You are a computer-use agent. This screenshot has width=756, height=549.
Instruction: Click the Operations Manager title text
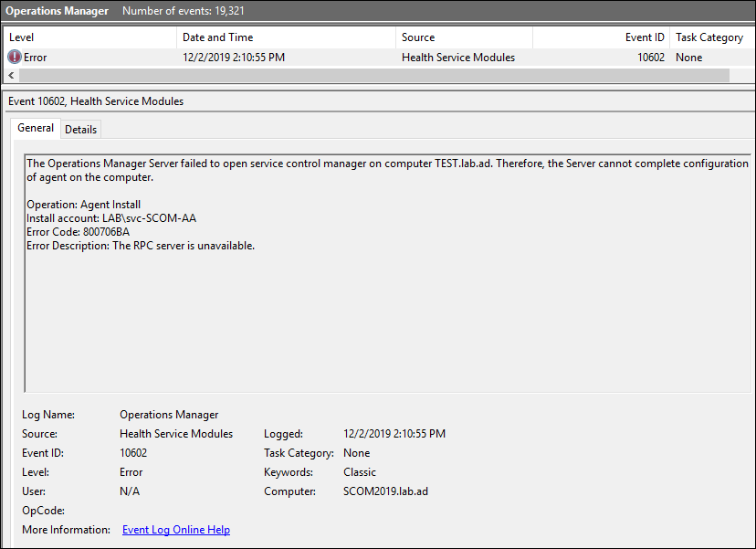click(57, 11)
